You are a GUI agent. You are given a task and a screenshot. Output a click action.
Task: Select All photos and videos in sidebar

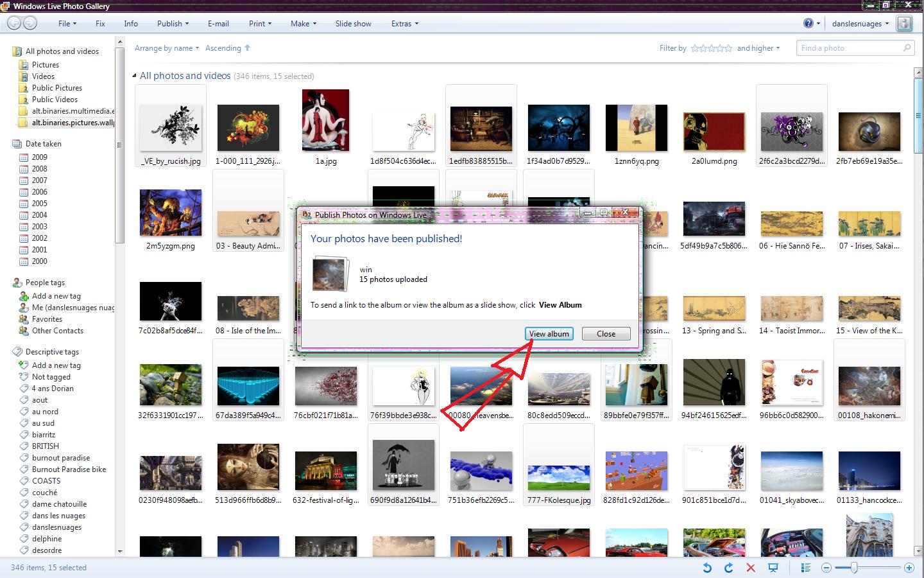[62, 51]
